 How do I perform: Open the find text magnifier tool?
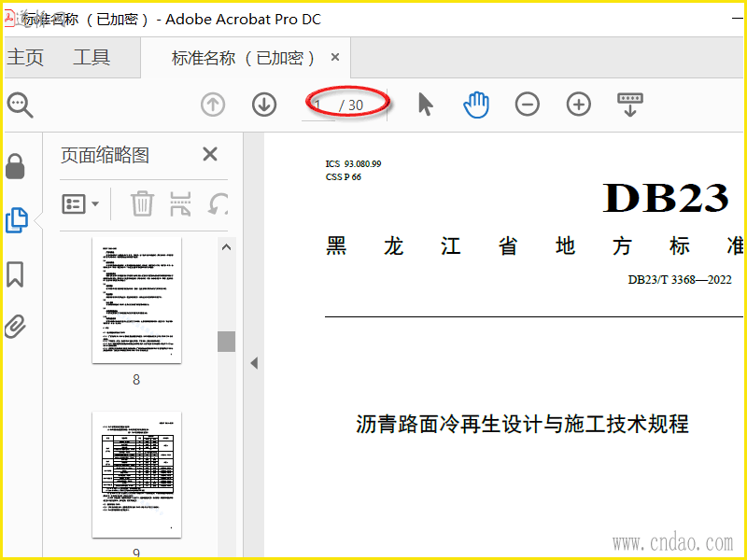[20, 105]
